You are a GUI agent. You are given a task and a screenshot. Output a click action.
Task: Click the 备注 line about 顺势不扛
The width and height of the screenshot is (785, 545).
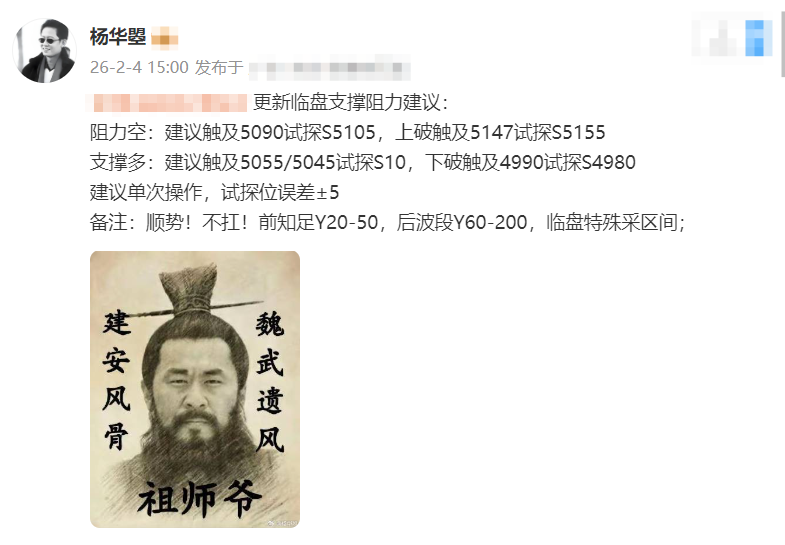coord(387,223)
